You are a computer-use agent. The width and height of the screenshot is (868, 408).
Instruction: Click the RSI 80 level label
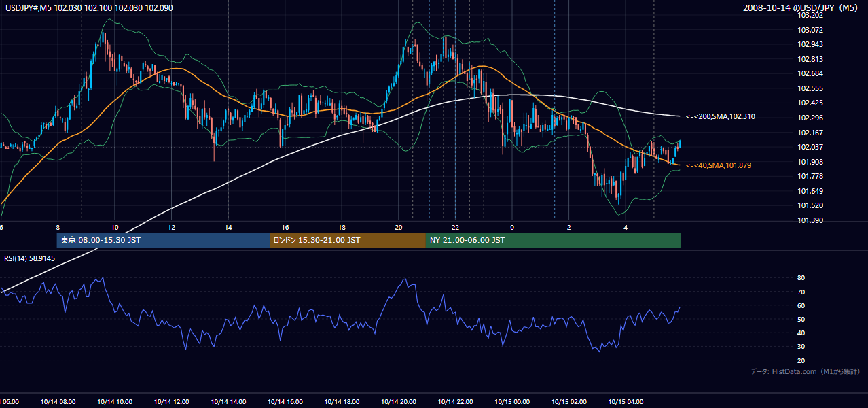pos(801,278)
